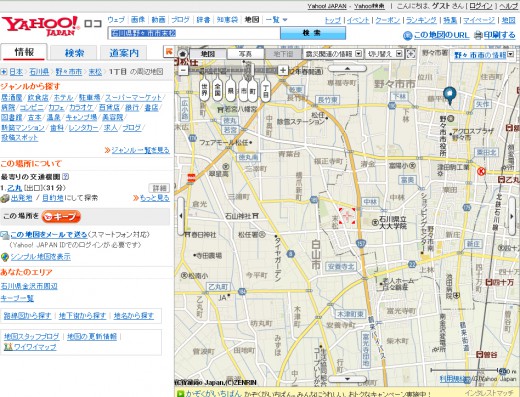Screen dimensions: 520x397
Task: Open the コンビニ genre link
Action: [x=32, y=108]
